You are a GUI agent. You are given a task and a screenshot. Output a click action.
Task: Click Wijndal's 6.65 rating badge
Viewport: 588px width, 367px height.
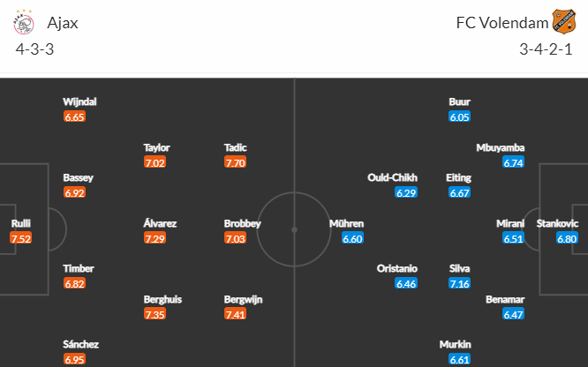[75, 117]
